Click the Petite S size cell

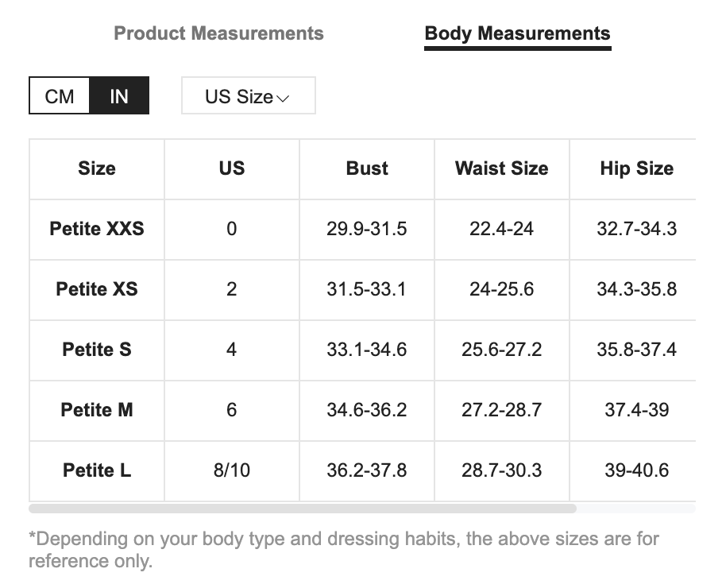coord(97,350)
